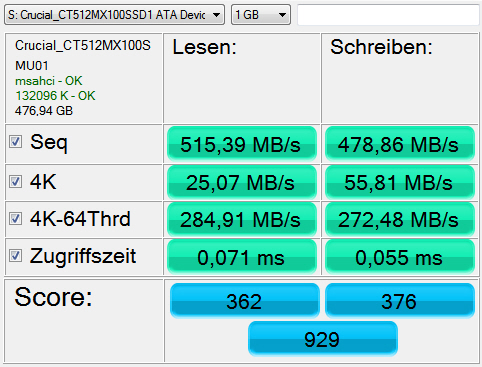482x367 pixels.
Task: Click the drive dropdown arrow button
Action: [x=216, y=15]
